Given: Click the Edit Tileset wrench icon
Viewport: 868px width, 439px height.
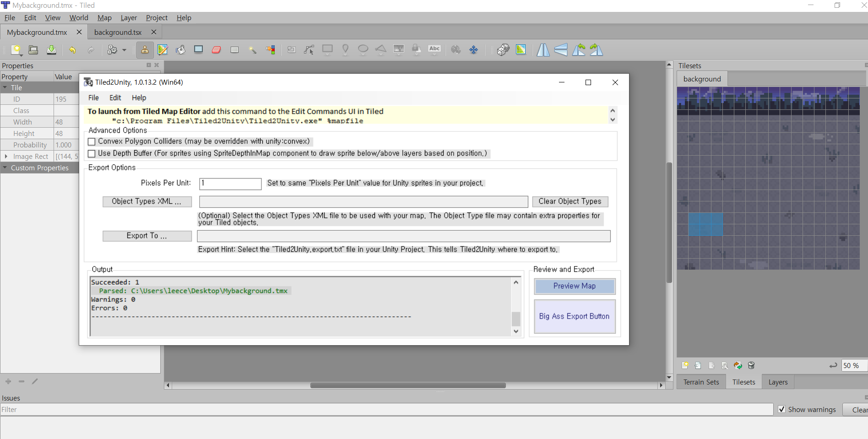Looking at the screenshot, I should [x=725, y=365].
